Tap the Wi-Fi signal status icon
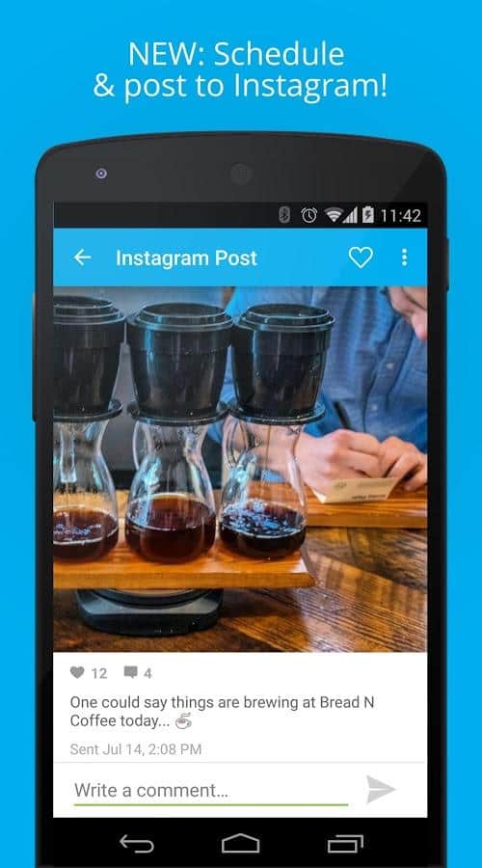This screenshot has height=868, width=482. (x=334, y=215)
